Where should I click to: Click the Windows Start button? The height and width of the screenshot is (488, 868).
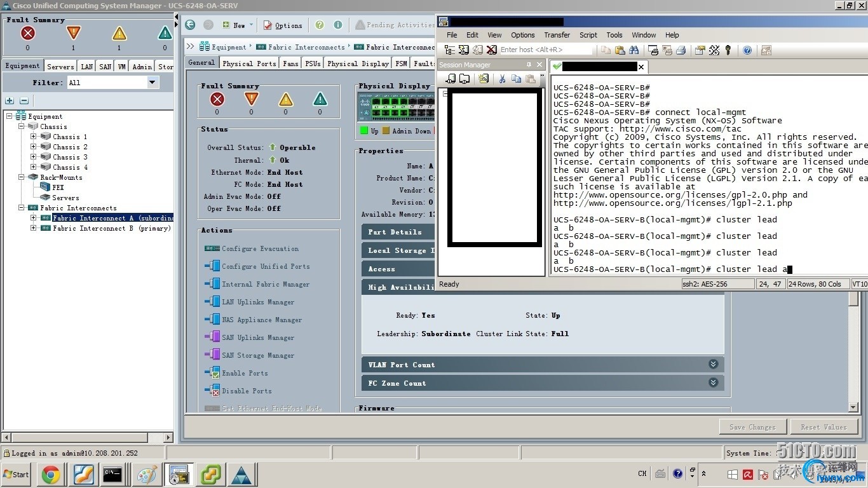pos(17,474)
